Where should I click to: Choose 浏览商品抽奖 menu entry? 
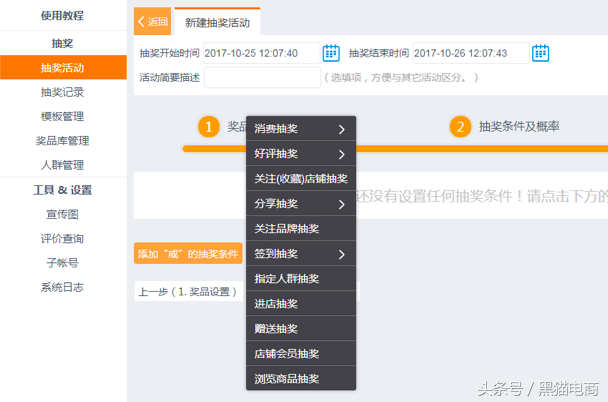[301, 378]
